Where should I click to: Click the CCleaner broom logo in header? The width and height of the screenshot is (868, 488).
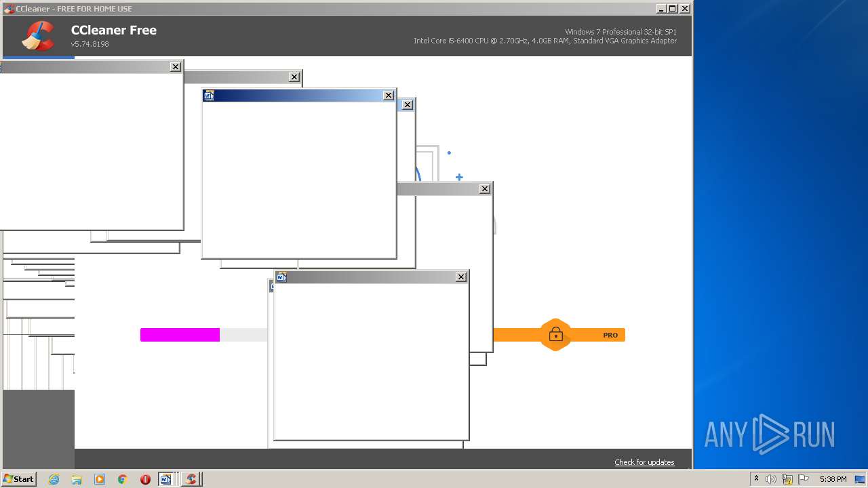tap(38, 36)
